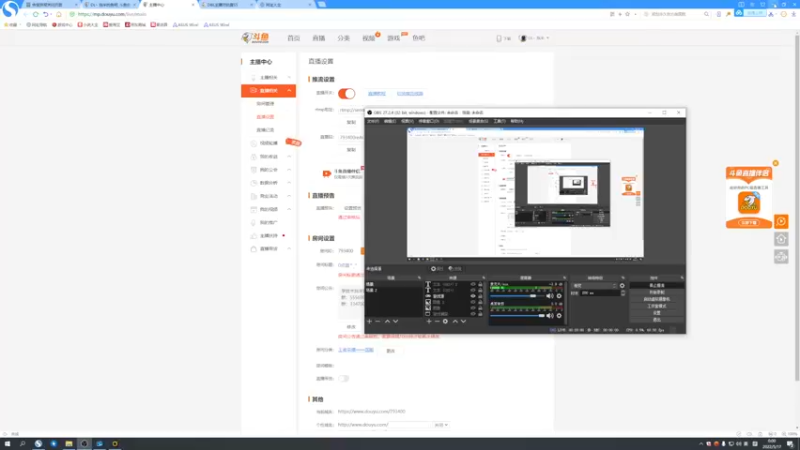
Task: Adjust first mixer channel volume slider
Action: point(517,296)
